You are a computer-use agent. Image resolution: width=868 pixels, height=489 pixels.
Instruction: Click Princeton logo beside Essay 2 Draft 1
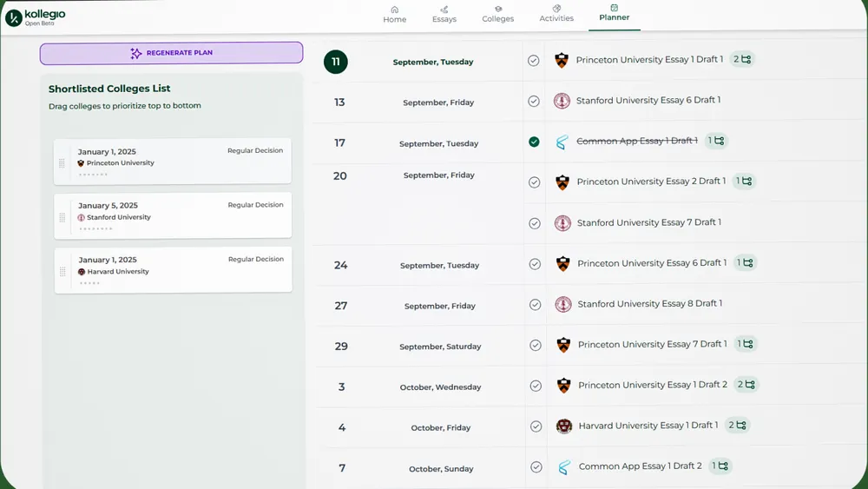coord(562,182)
